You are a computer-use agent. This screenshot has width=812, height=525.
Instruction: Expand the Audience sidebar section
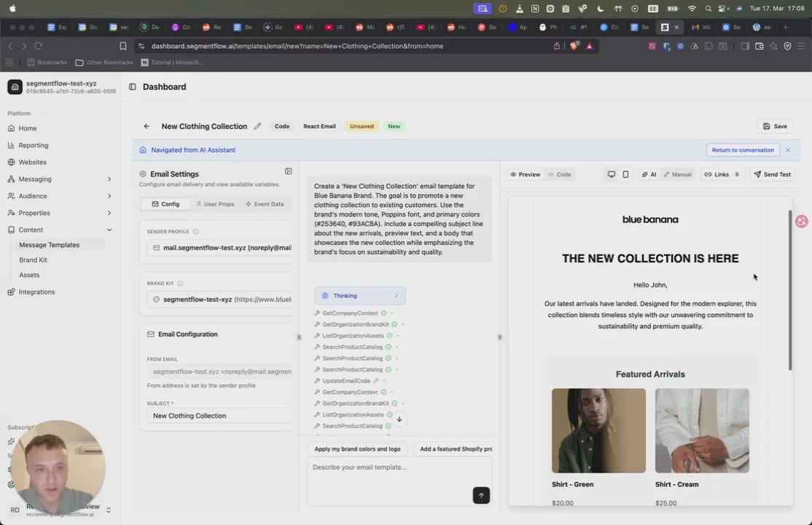point(60,196)
